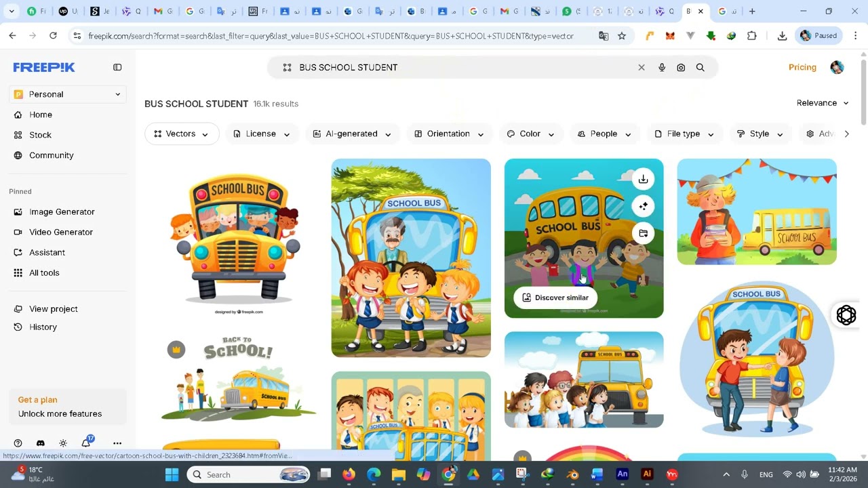Open the student with books and bunting thumbnail
This screenshot has height=488, width=868.
click(x=757, y=211)
